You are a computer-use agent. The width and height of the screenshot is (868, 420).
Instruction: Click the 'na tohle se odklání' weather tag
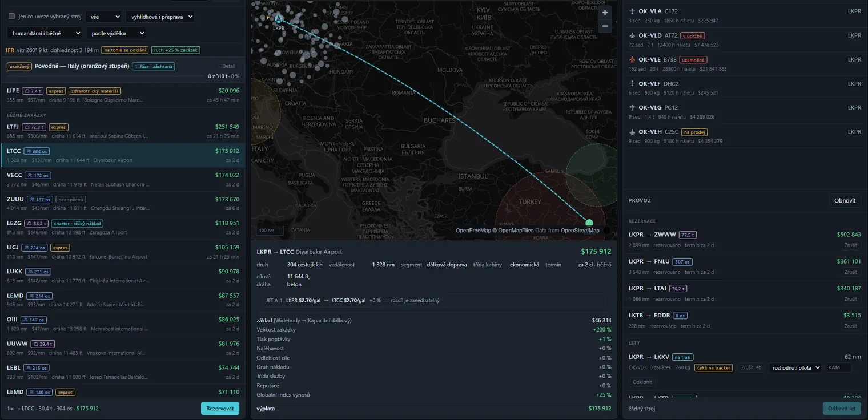[125, 50]
